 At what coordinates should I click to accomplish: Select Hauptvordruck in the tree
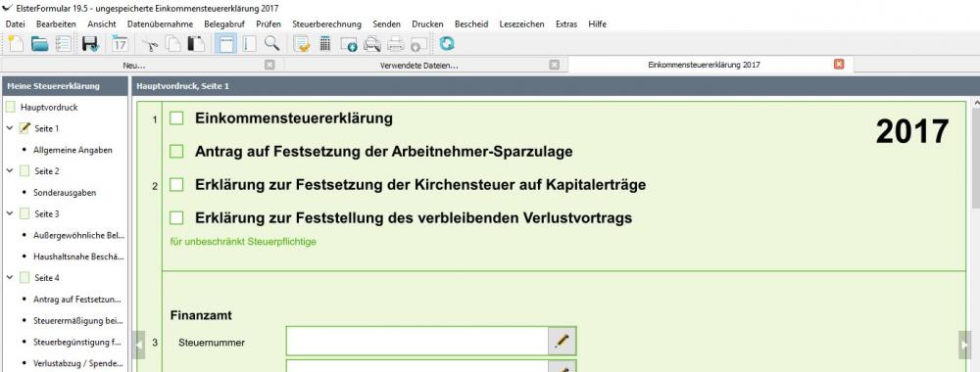49,108
